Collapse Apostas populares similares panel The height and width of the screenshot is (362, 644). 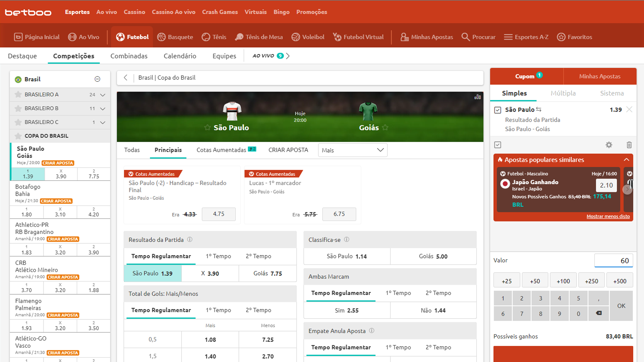pos(626,160)
